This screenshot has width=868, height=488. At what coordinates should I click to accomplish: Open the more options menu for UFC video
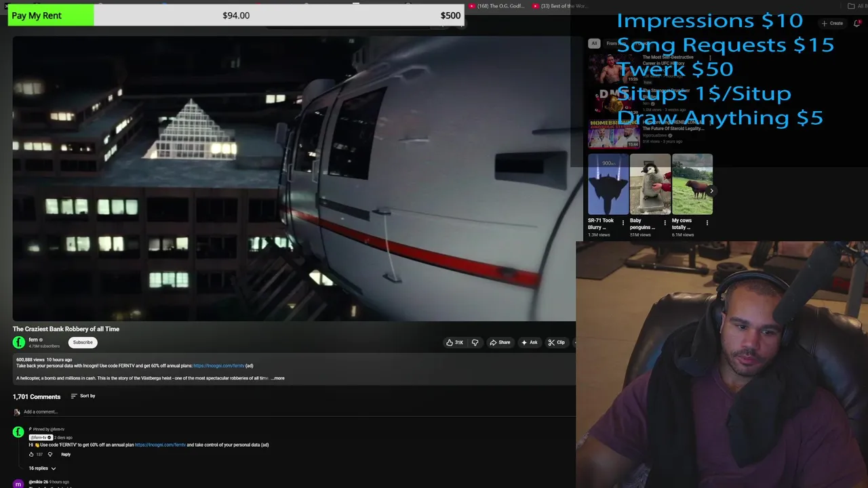710,58
